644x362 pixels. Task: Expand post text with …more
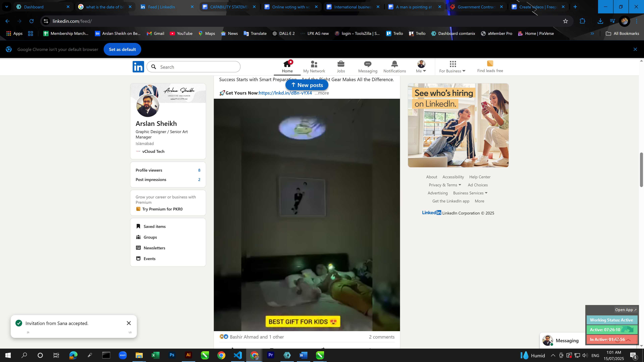tap(322, 93)
